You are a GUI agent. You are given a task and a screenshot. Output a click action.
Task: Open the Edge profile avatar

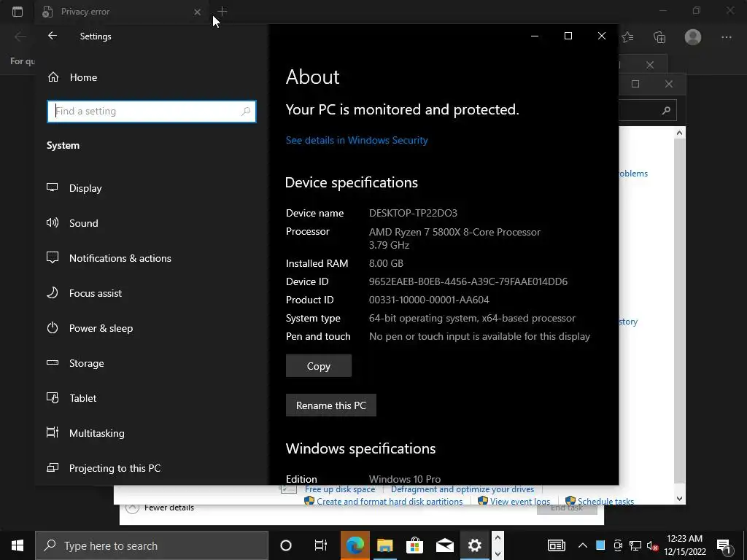click(x=693, y=36)
